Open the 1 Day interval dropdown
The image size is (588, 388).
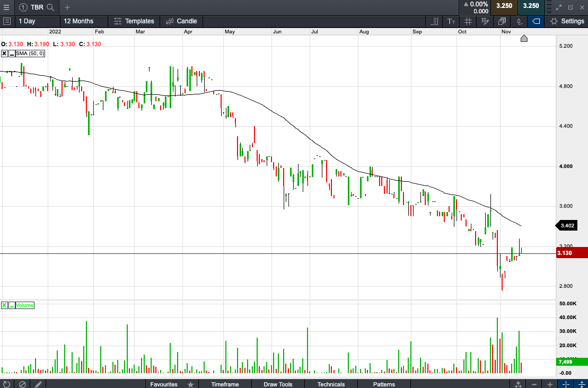point(27,21)
